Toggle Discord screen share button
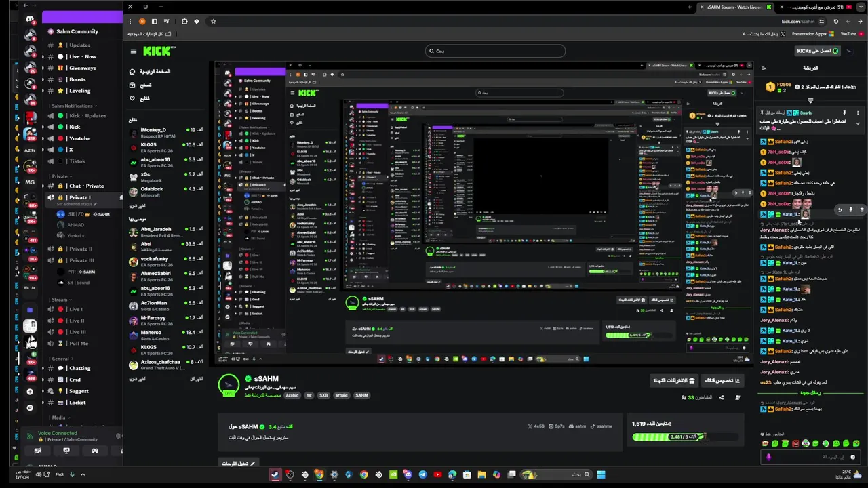 66,451
